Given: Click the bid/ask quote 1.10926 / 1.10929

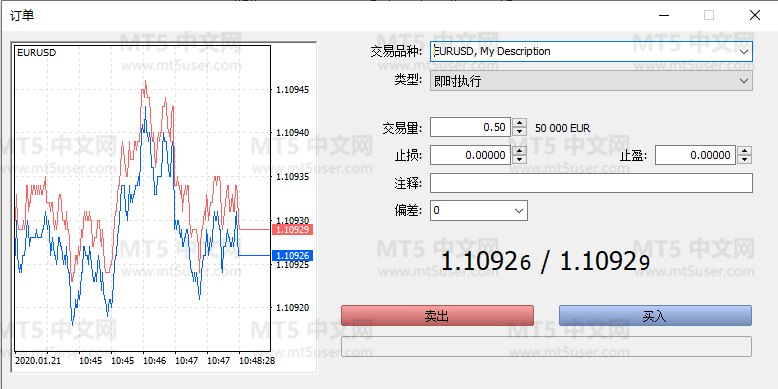Looking at the screenshot, I should (545, 261).
